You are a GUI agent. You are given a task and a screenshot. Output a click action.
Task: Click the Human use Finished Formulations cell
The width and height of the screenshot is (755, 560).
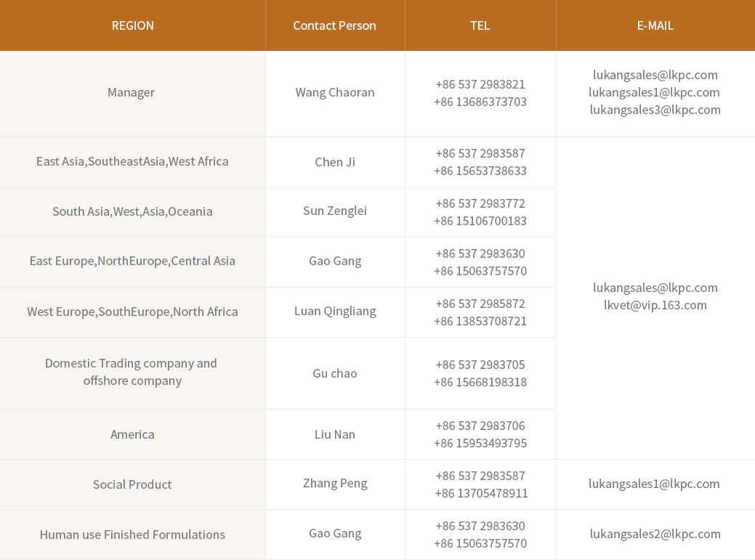(132, 535)
